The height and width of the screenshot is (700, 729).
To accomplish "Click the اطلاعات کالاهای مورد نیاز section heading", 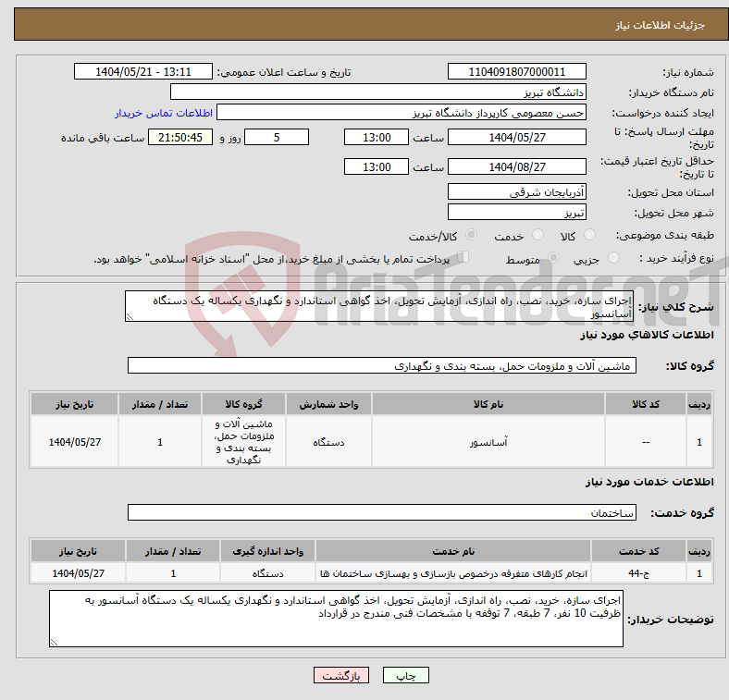I will pyautogui.click(x=648, y=335).
